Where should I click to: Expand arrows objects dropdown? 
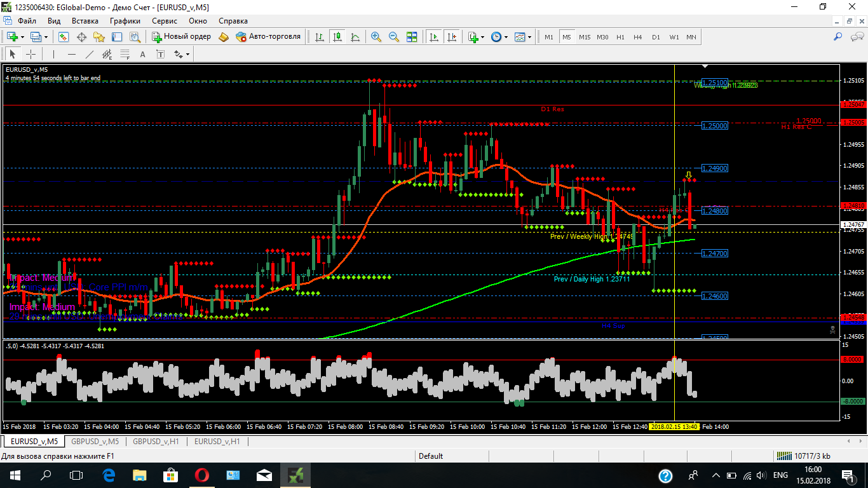[188, 54]
